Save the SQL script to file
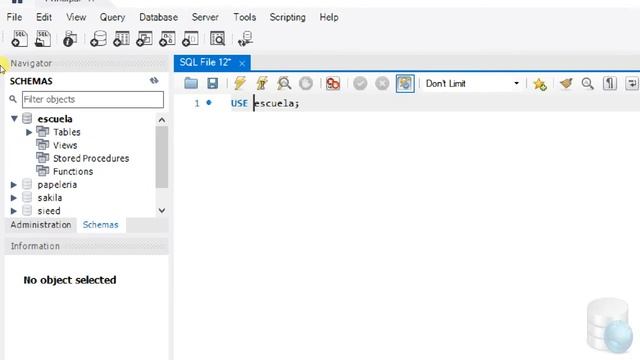Screen dimensions: 640x360 [x=212, y=83]
